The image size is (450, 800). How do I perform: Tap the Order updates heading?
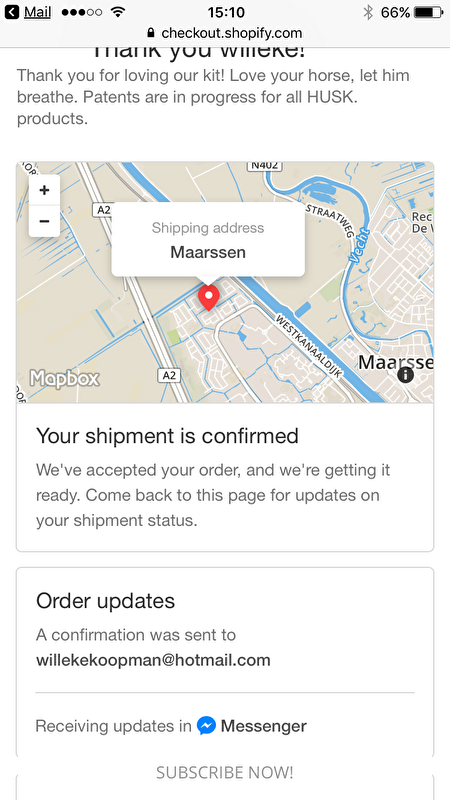(x=106, y=601)
